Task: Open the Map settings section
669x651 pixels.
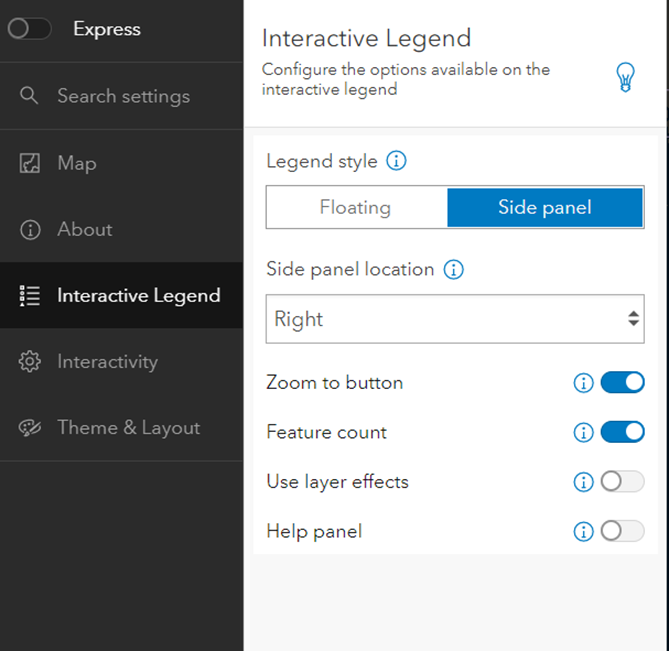Action: pos(122,163)
